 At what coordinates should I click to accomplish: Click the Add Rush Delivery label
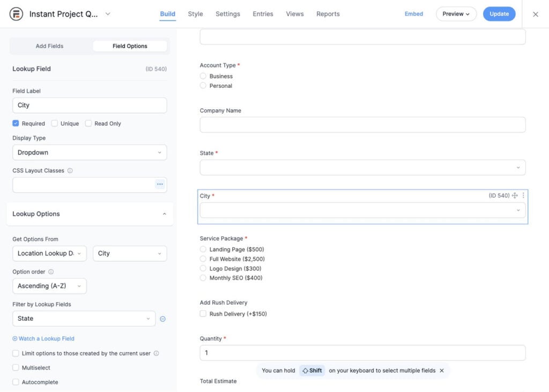pos(224,303)
